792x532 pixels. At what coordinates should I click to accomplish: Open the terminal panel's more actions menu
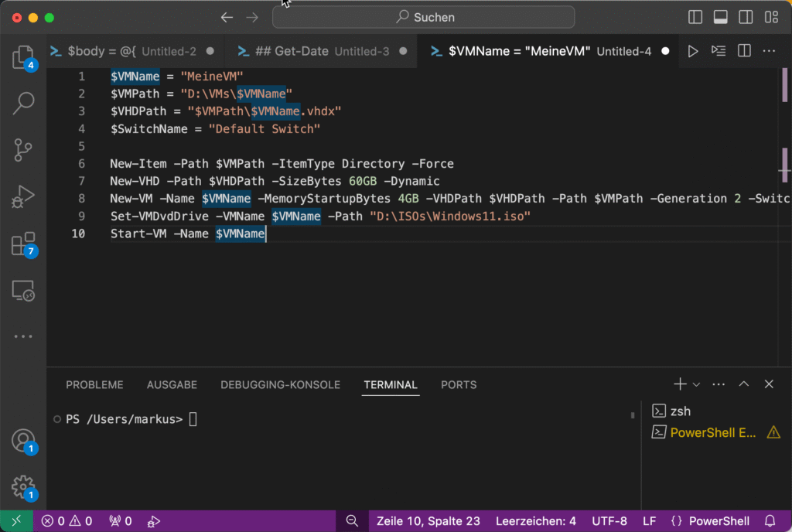(x=718, y=384)
